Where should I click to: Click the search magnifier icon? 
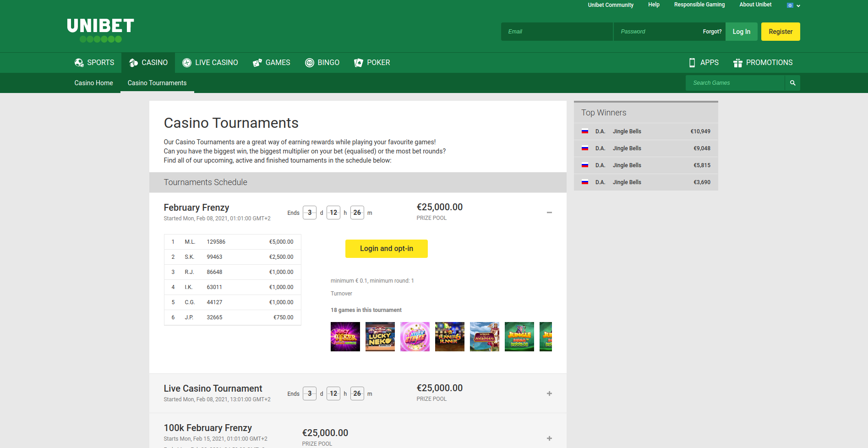tap(792, 83)
